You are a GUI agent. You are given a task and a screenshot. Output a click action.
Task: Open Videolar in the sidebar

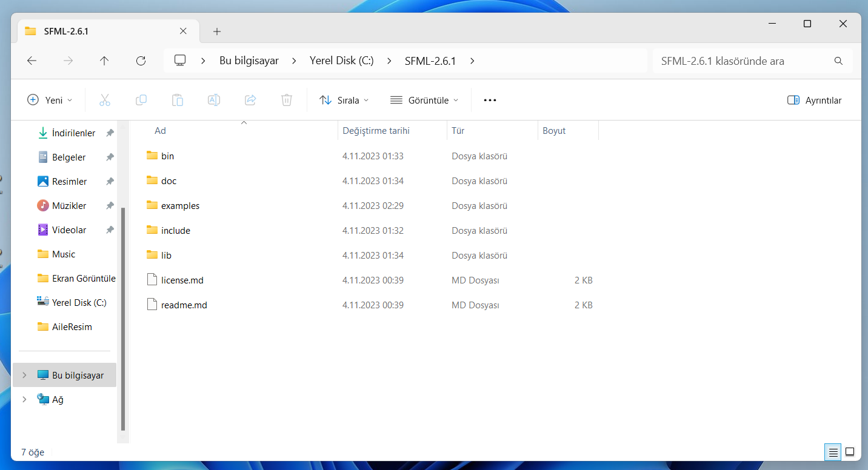click(69, 230)
